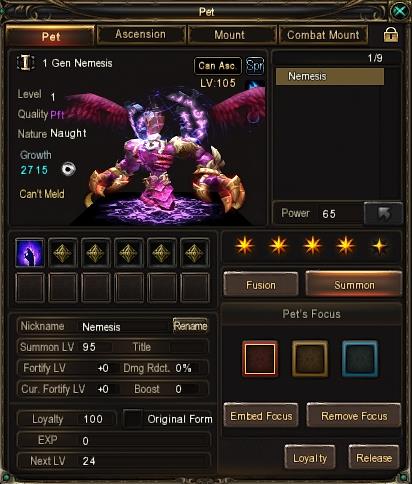The image size is (412, 484).
Task: Click the padlock icon beside Combat Mount
Action: (391, 34)
